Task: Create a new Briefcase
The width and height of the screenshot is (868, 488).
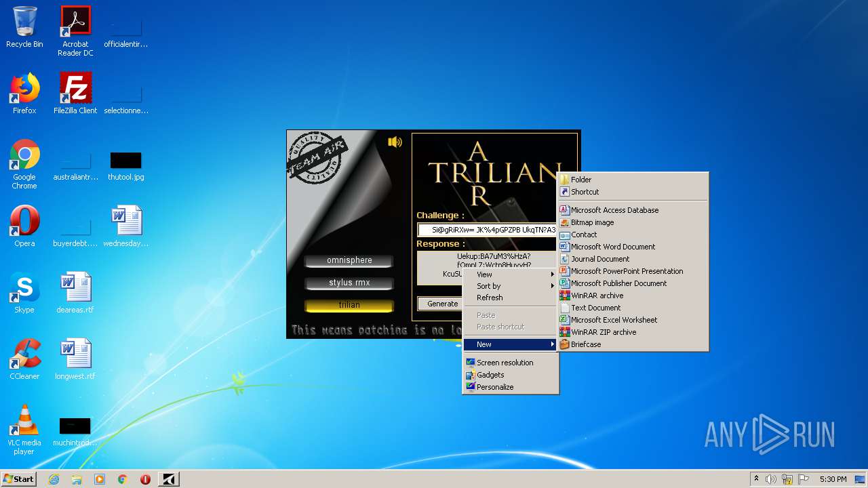Action: [x=633, y=344]
